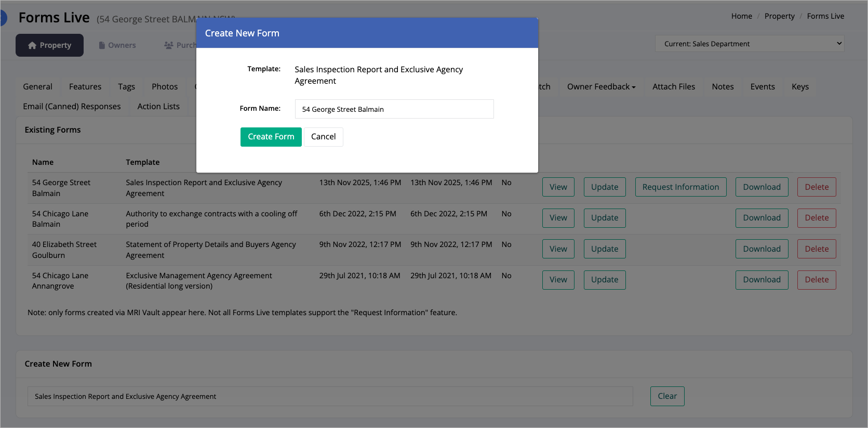Click the '29th Jul 2021, 10:18 AM' first date
The image size is (868, 428).
[359, 276]
